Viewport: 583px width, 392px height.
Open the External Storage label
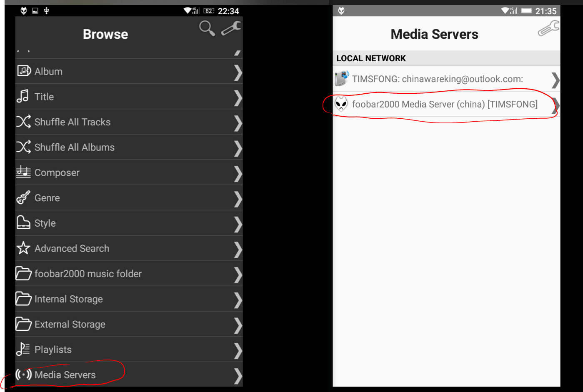point(70,325)
